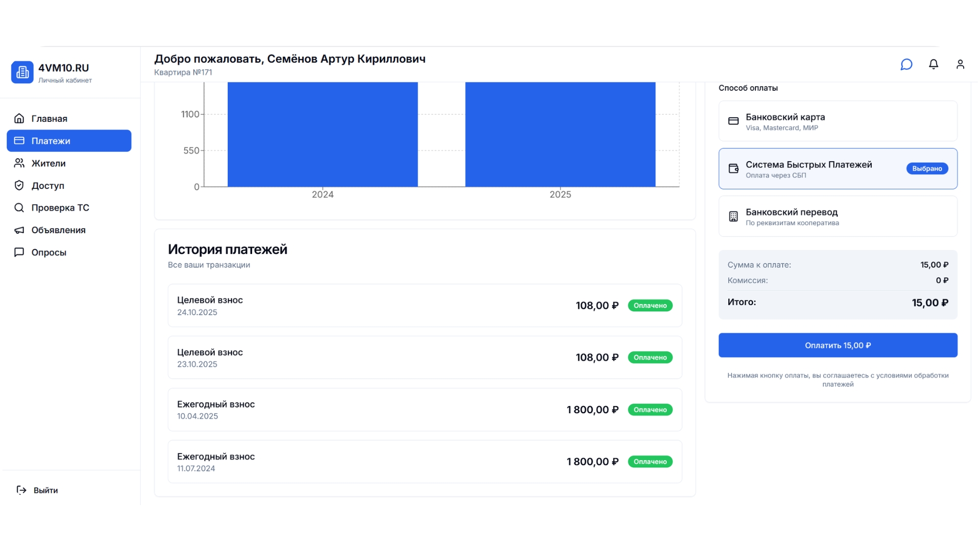Click the bank card payment icon

[733, 121]
